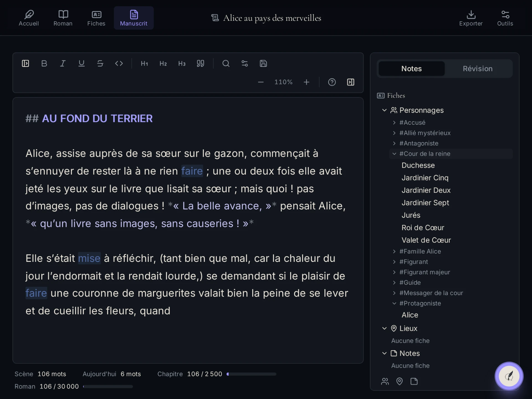Open the help question mark icon
This screenshot has width=532, height=399.
332,82
